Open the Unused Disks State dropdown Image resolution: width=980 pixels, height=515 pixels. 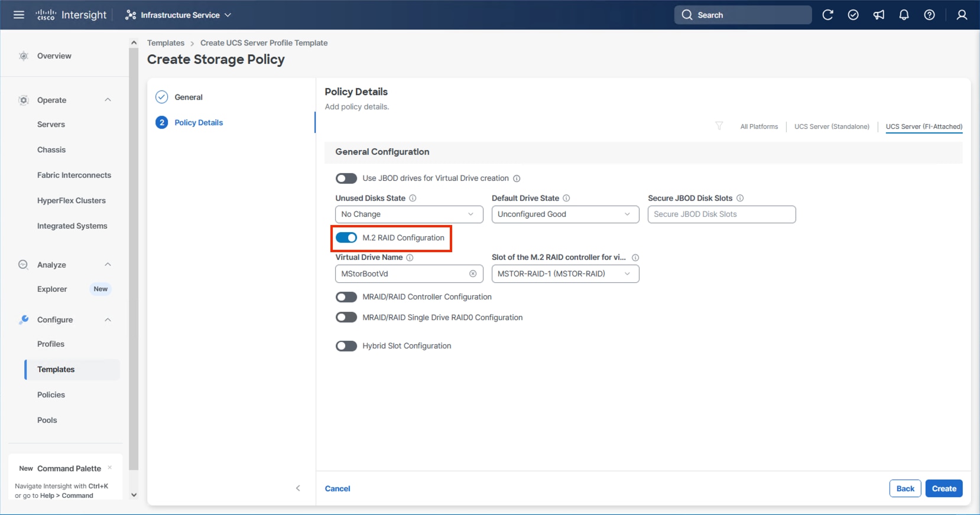409,214
